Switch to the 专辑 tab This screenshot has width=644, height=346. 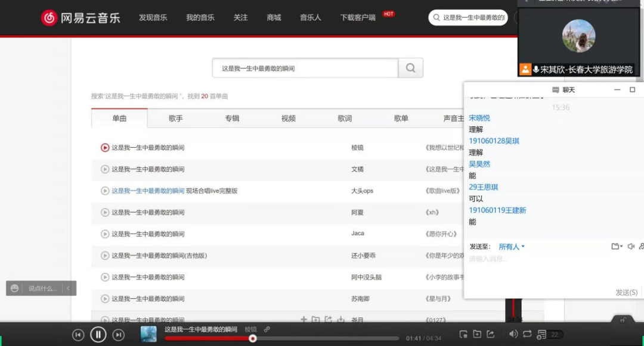(x=232, y=119)
